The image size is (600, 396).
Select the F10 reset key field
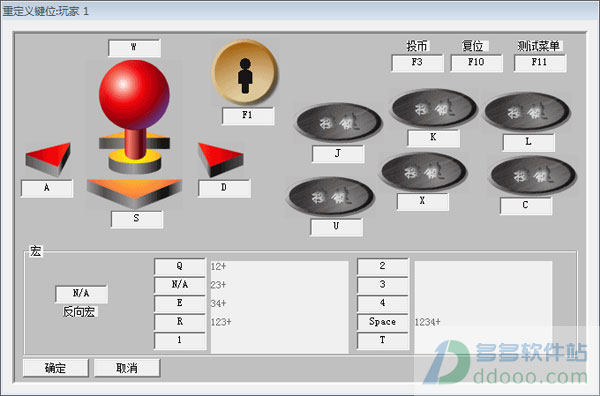(x=476, y=63)
